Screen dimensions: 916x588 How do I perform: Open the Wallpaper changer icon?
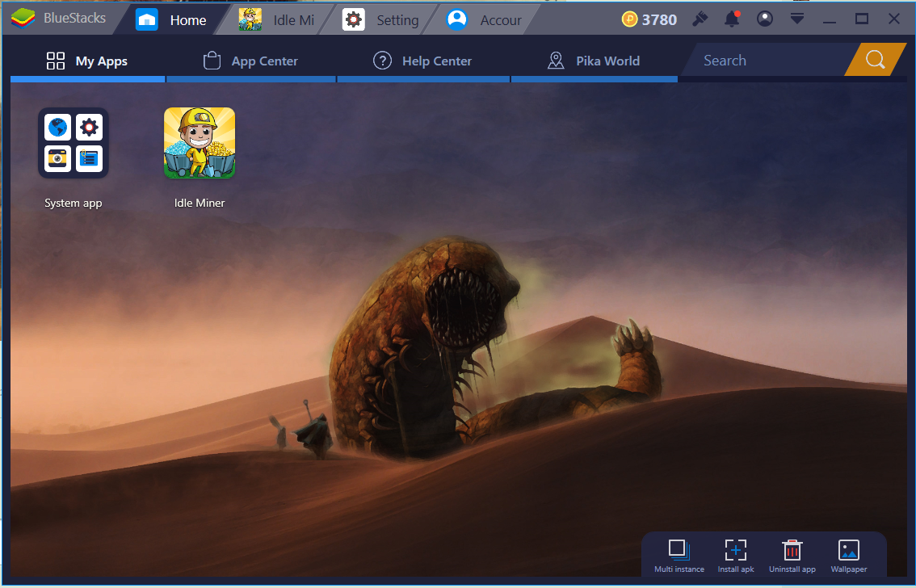coord(848,550)
